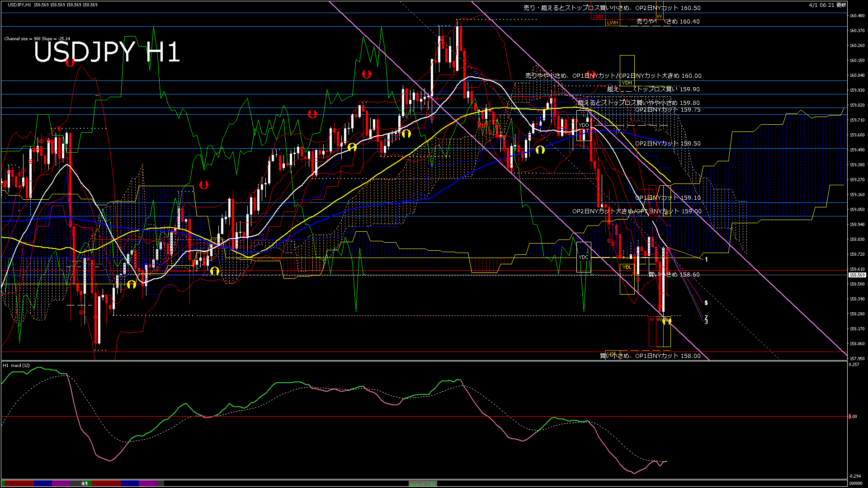Click the orange LWL level marker
The width and height of the screenshot is (868, 488).
pyautogui.click(x=611, y=353)
